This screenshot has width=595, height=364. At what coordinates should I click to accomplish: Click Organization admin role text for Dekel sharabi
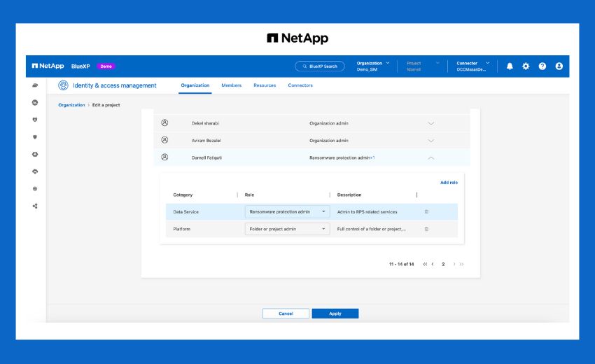click(x=328, y=123)
